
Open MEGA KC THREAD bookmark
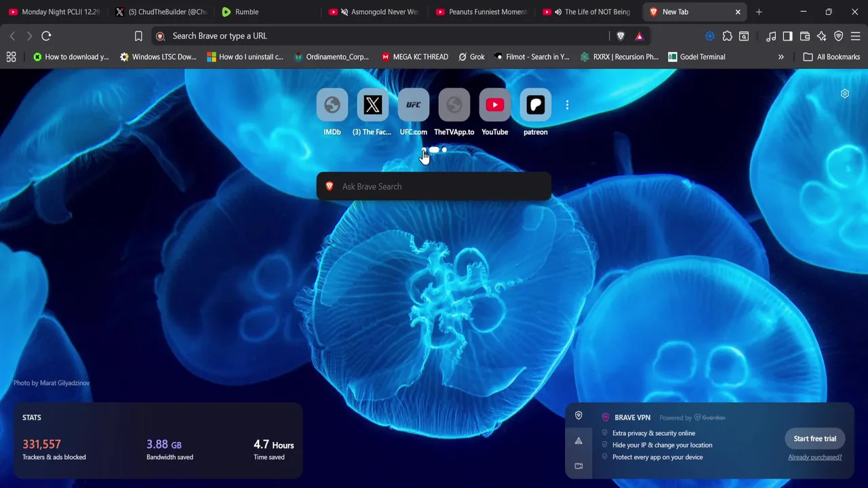point(415,57)
